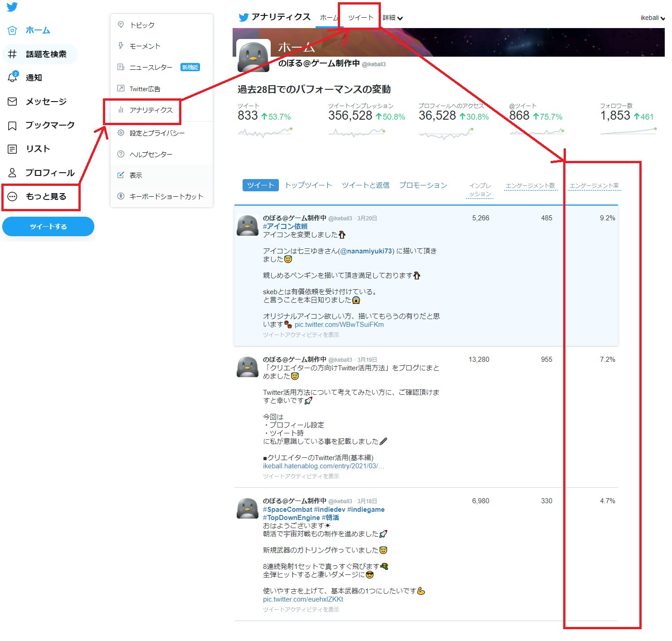Screen dimensions: 672x641
Task: Open ブックマーク bookmark icon
Action: click(12, 126)
